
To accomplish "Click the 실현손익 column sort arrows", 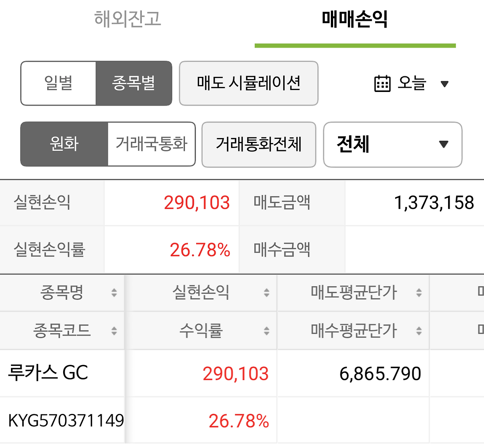I will [x=266, y=292].
